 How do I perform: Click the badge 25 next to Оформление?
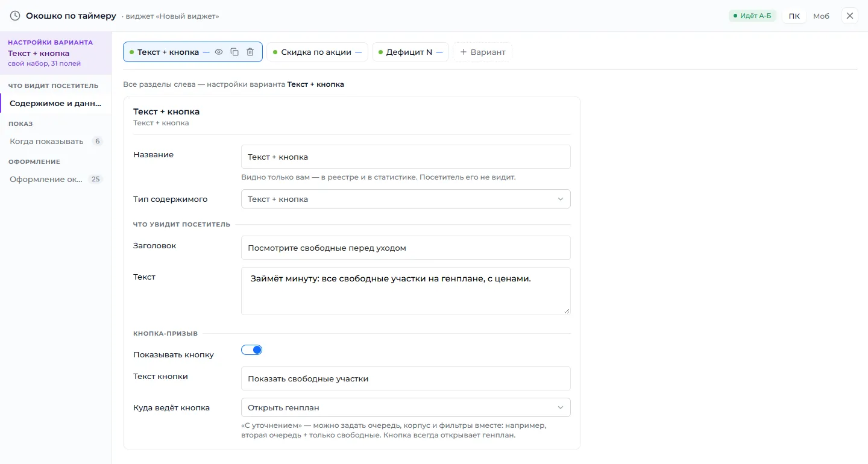[95, 180]
